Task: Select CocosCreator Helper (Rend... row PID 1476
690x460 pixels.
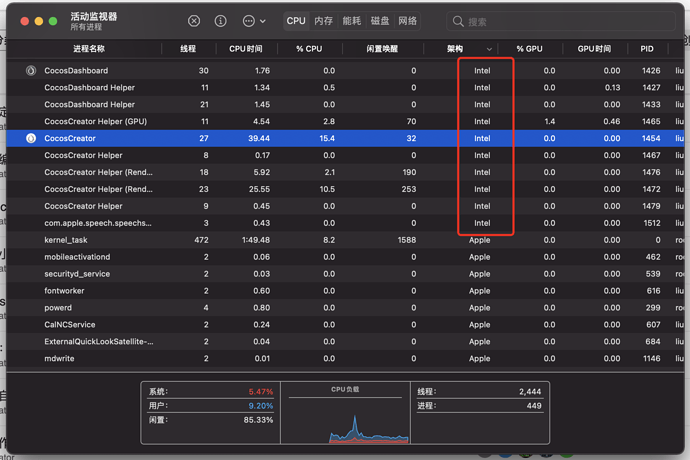Action: (x=345, y=172)
